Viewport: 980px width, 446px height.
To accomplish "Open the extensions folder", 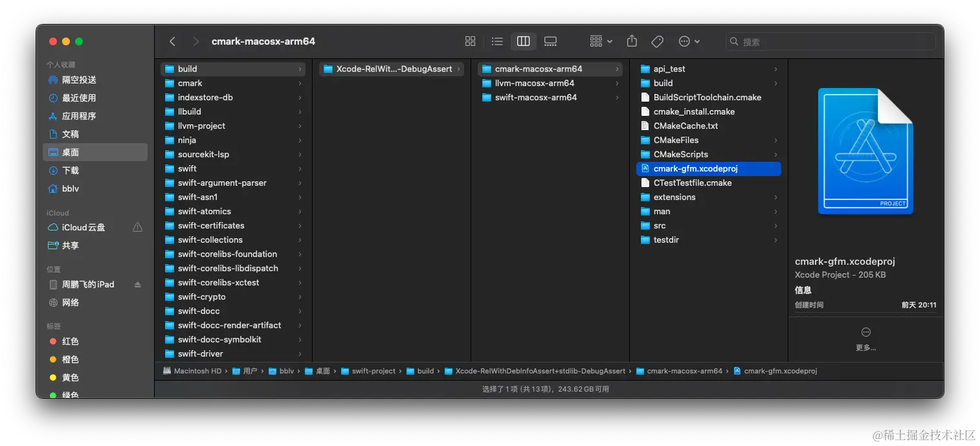I will (x=709, y=197).
